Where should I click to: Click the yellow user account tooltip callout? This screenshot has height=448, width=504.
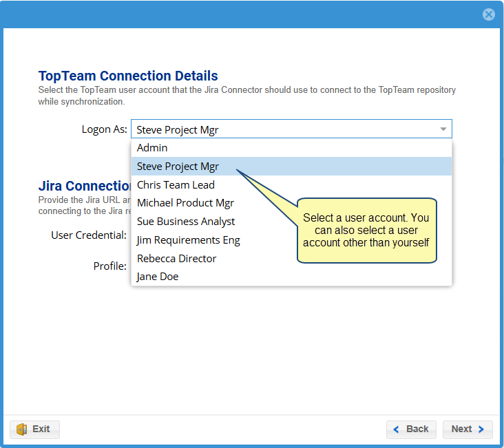point(366,231)
